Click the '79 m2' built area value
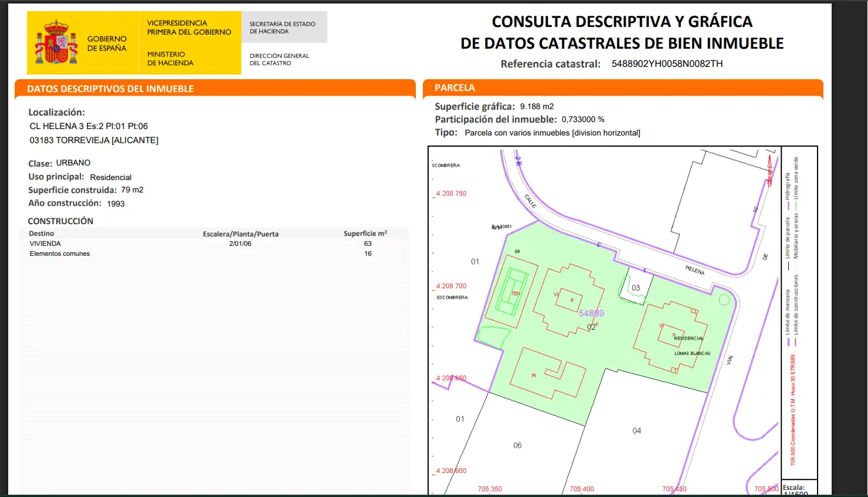Screen dimensions: 868x497 coord(132,190)
